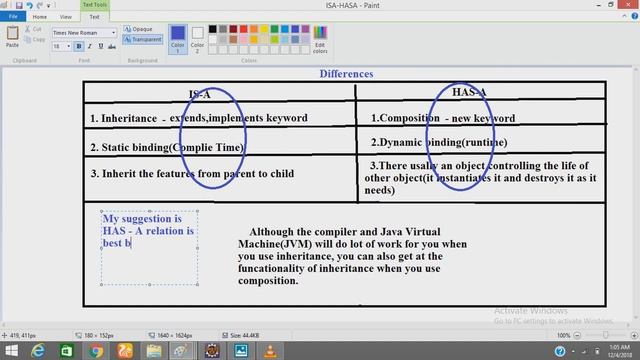Image resolution: width=640 pixels, height=360 pixels.
Task: Collapse the ribbon with the chevron
Action: click(x=624, y=16)
